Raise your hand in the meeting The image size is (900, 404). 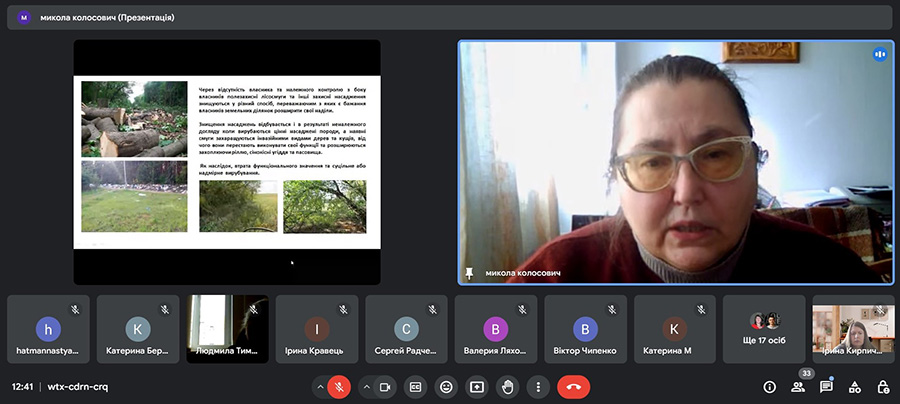coord(508,387)
